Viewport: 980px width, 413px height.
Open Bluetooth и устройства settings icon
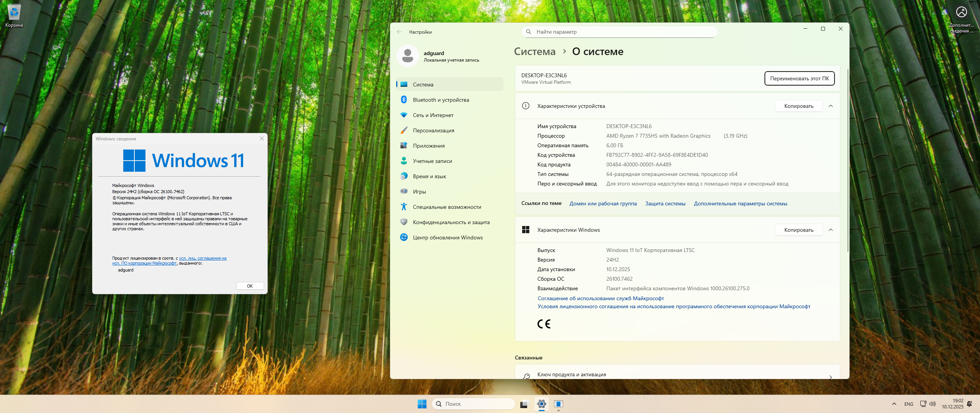point(403,100)
